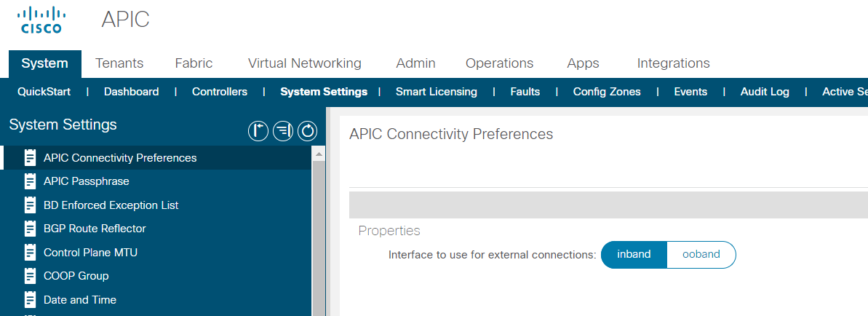
Task: Open the Events submenu
Action: [x=690, y=92]
